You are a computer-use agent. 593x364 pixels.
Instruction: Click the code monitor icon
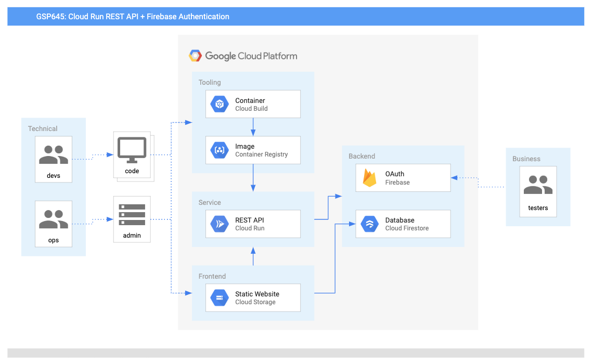point(132,150)
